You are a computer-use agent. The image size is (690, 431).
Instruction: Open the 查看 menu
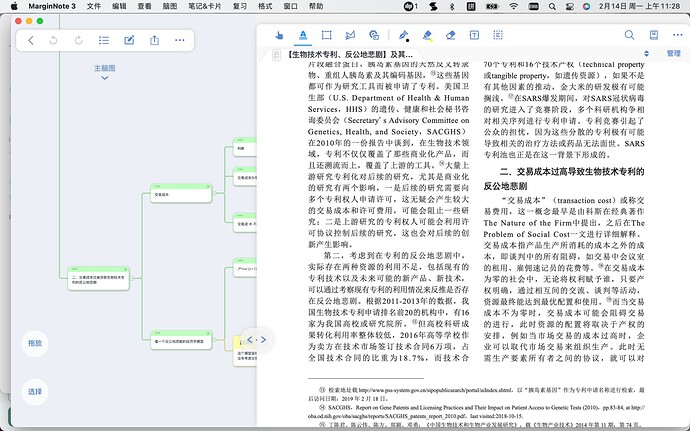click(144, 6)
